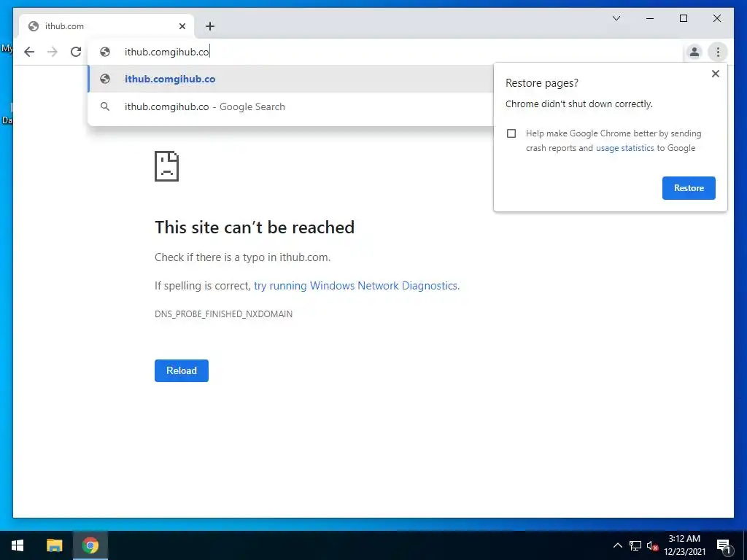Click the Restore button
The width and height of the screenshot is (747, 560).
pyautogui.click(x=689, y=188)
